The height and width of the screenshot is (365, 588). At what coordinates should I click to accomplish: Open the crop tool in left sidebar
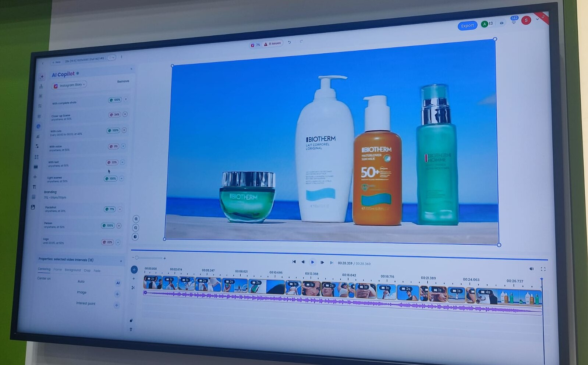40,106
